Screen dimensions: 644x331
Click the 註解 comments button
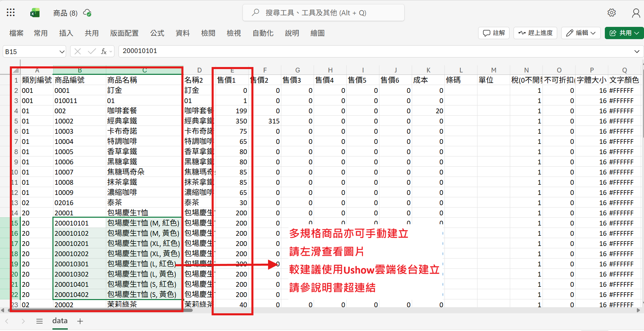494,33
